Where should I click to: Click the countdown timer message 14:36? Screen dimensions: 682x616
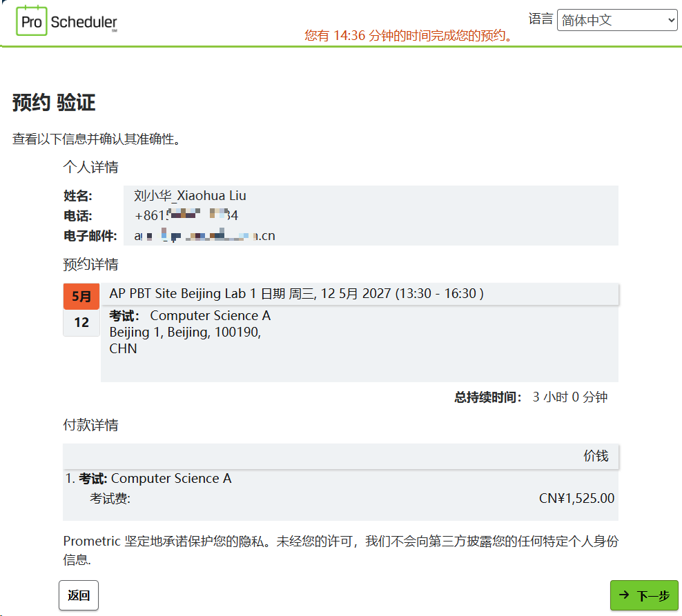409,36
